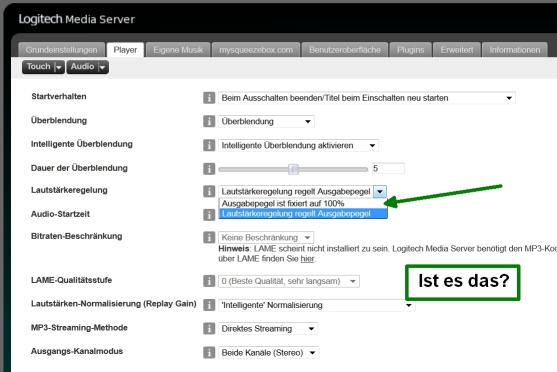The height and width of the screenshot is (372, 557).
Task: Open info for Startverhalten setting
Action: [209, 98]
